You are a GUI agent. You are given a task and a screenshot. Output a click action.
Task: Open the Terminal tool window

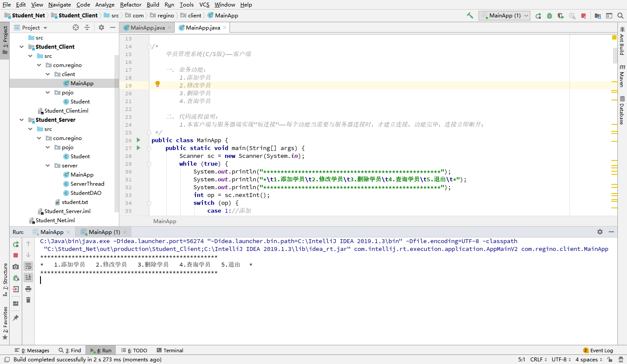[170, 350]
